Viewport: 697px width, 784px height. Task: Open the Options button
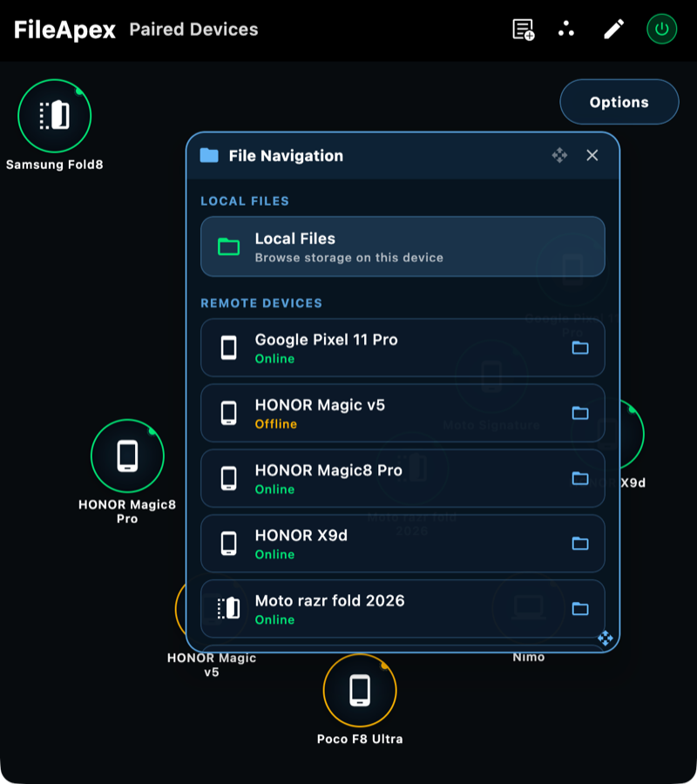pos(619,102)
